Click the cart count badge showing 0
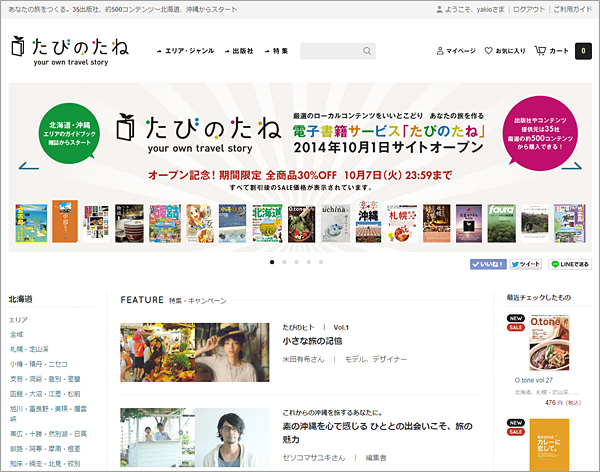600x472 pixels. (x=583, y=51)
